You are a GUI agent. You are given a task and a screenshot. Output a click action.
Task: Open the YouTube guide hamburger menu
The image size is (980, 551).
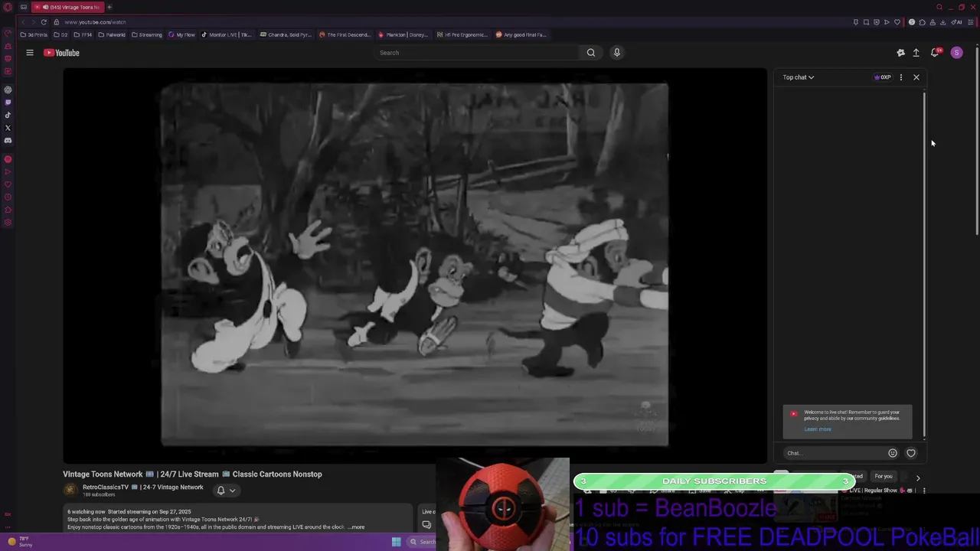tap(30, 53)
